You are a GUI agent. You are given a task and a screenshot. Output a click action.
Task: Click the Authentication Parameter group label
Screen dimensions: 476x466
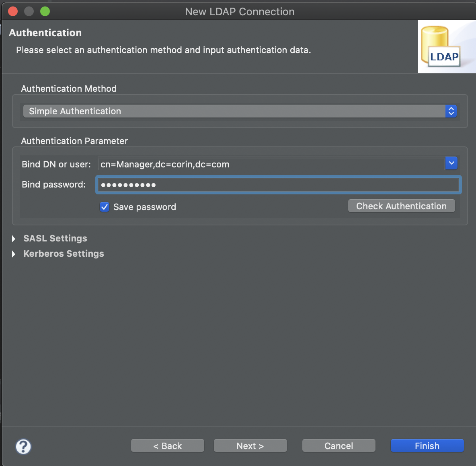pos(74,141)
